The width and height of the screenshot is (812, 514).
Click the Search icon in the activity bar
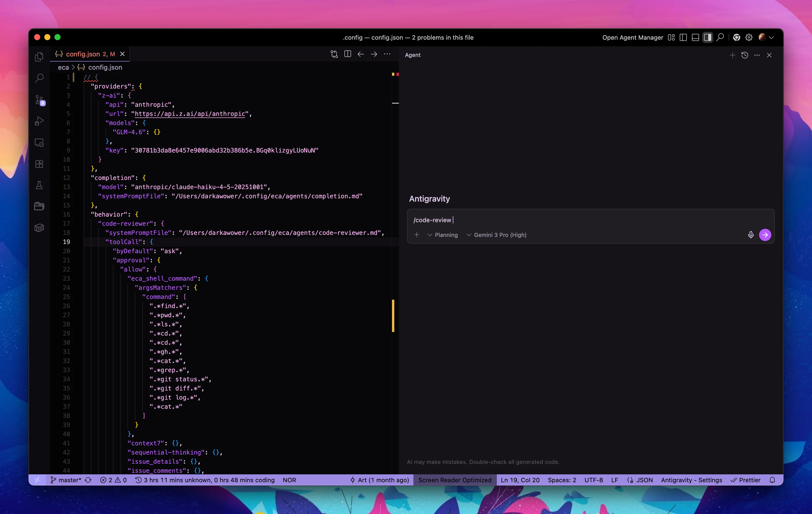tap(39, 78)
